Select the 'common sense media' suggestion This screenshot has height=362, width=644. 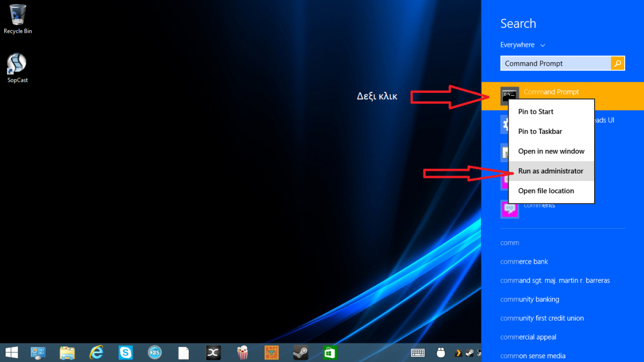(x=533, y=356)
